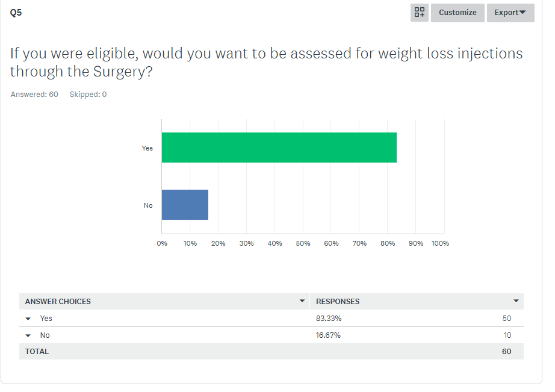Click the blue No bar in chart

coord(185,205)
